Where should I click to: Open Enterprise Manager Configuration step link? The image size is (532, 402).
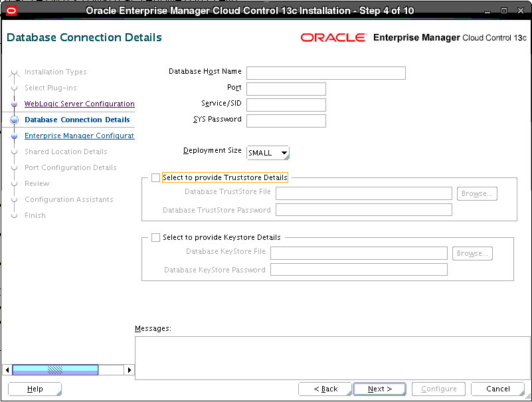point(80,136)
